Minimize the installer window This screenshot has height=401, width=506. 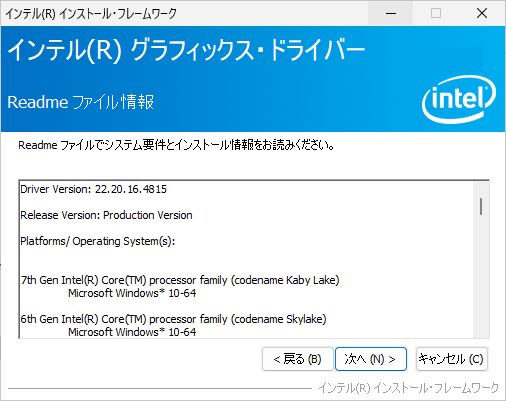coord(391,13)
